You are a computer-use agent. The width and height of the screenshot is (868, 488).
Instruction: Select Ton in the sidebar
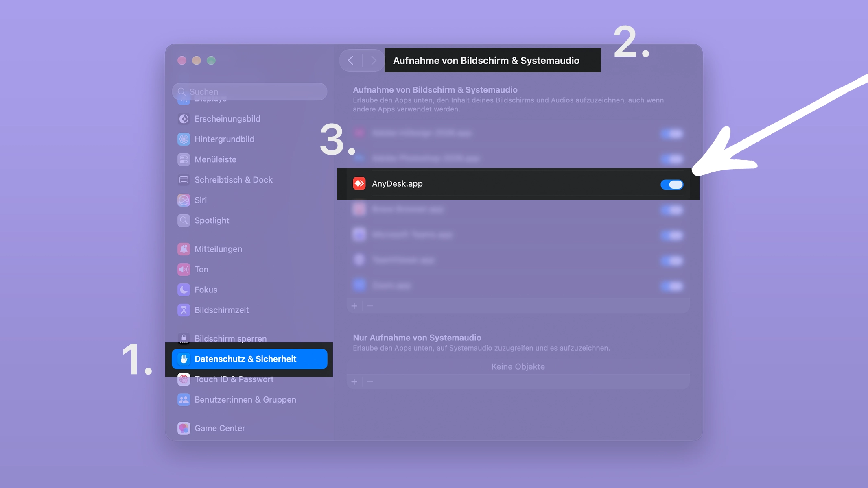(249, 269)
